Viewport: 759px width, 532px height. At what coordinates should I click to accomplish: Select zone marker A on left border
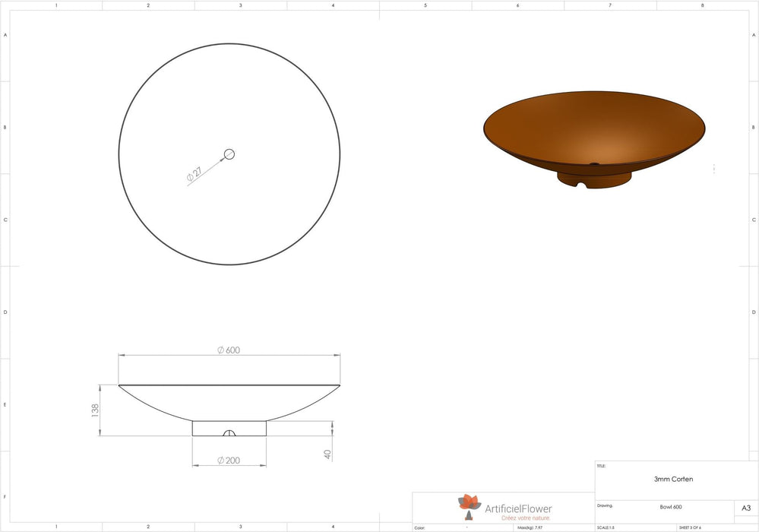5,33
